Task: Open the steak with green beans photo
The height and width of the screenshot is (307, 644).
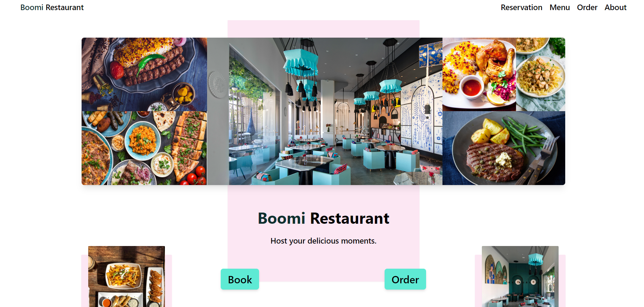Action: pyautogui.click(x=504, y=148)
